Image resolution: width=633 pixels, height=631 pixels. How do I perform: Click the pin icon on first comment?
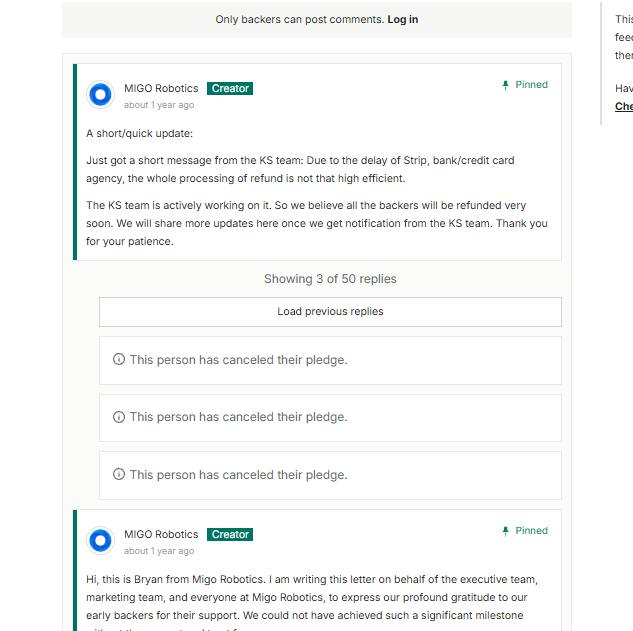[x=505, y=85]
